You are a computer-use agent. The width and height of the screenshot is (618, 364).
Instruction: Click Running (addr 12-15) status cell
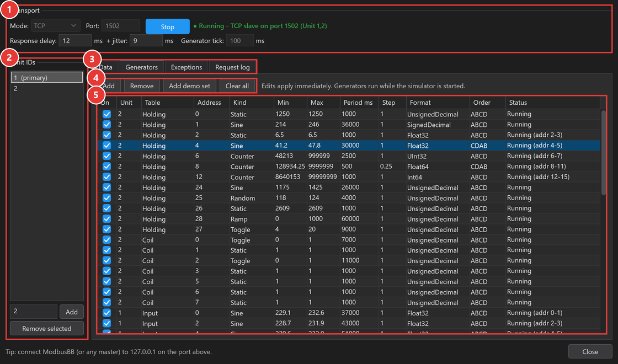pos(552,176)
